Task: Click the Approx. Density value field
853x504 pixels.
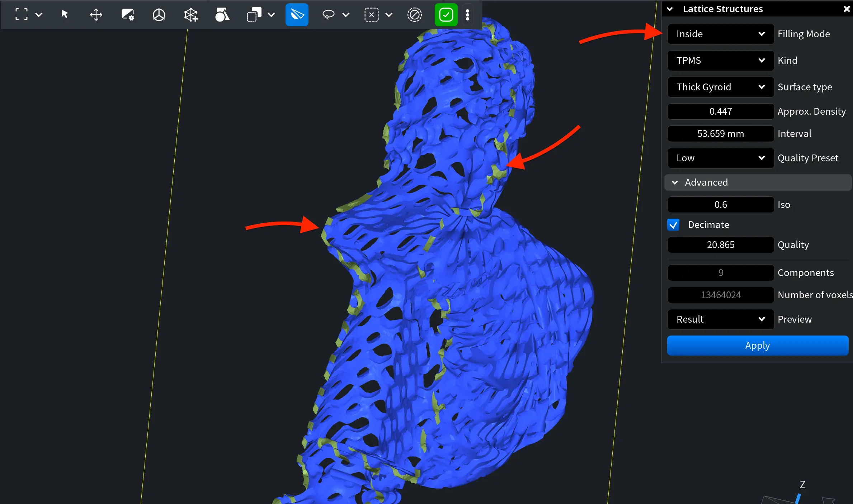Action: tap(720, 111)
